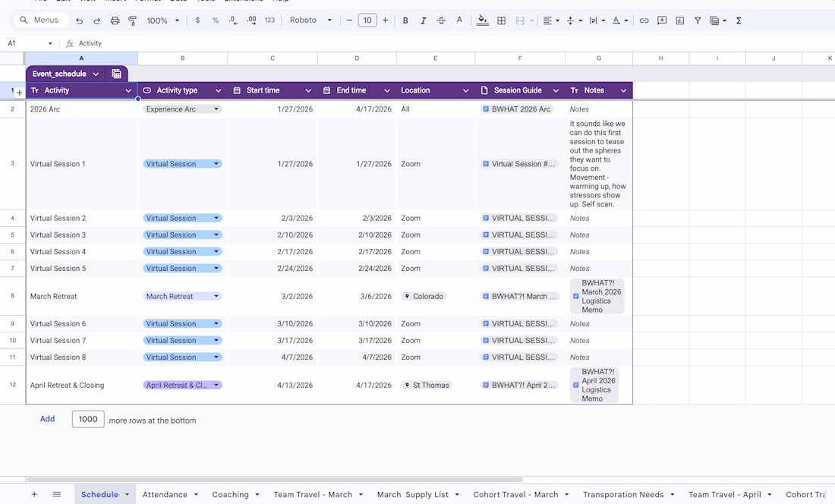This screenshot has width=835, height=504.
Task: Click the font size field showing 10
Action: 367,20
